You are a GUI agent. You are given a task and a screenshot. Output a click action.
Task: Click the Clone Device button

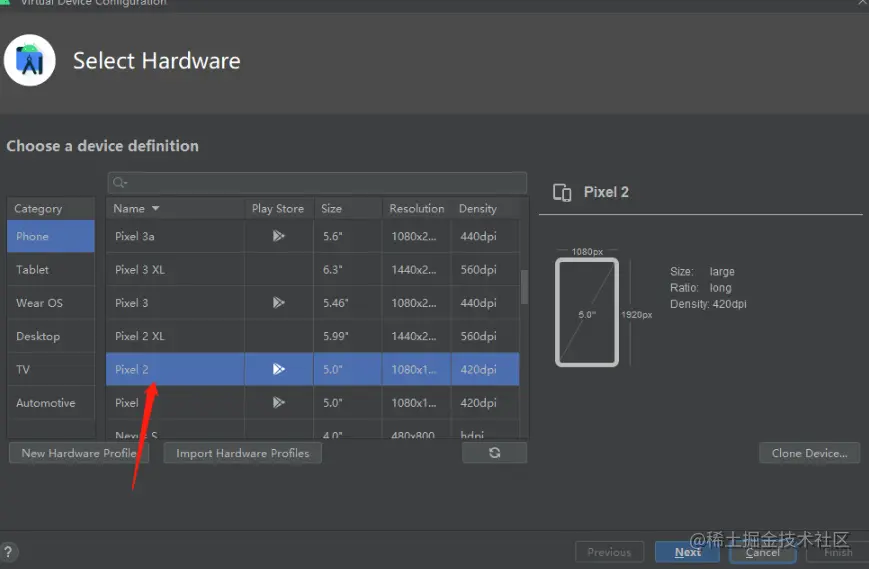[809, 453]
